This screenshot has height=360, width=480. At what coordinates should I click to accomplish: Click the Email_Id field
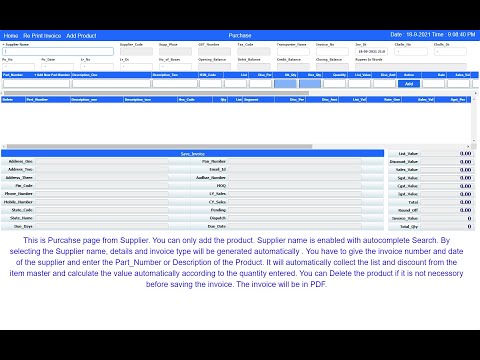(295, 169)
